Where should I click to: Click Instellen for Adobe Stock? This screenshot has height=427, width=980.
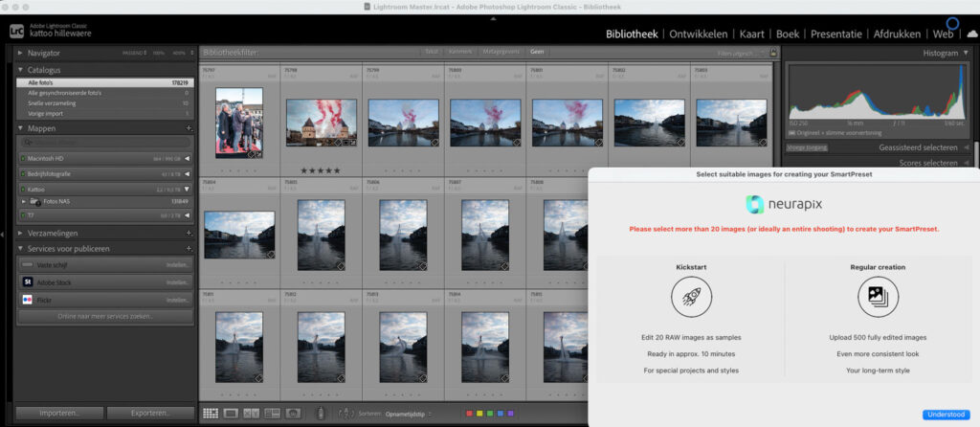177,282
